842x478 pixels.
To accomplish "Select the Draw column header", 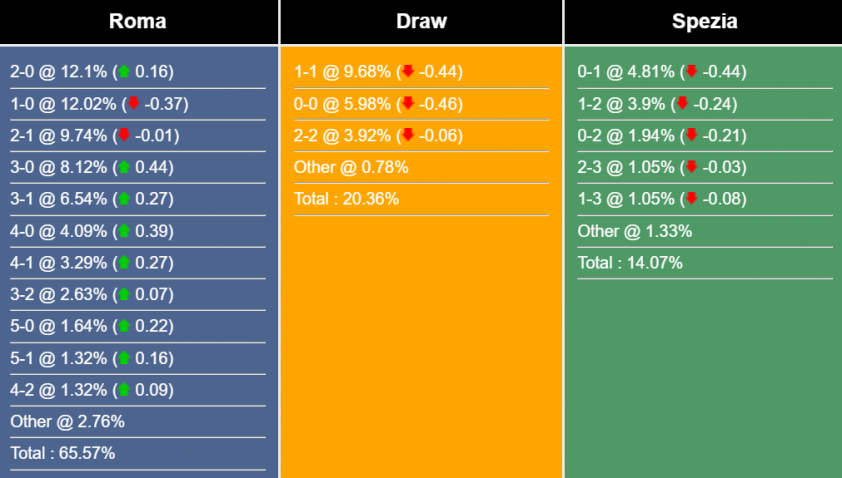I will pos(421,22).
